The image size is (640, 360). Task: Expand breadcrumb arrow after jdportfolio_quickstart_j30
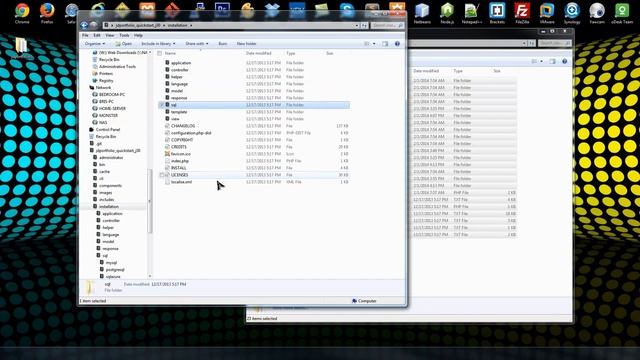pyautogui.click(x=164, y=25)
